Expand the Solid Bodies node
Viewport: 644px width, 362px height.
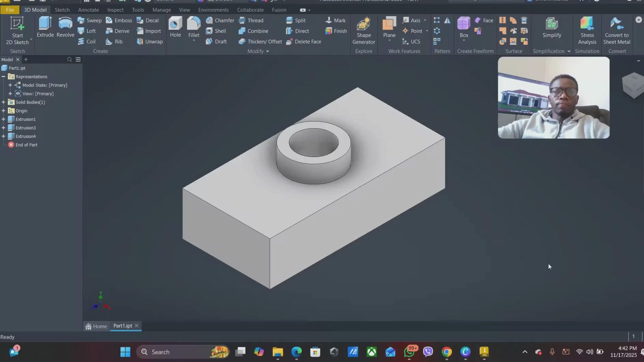coord(3,102)
